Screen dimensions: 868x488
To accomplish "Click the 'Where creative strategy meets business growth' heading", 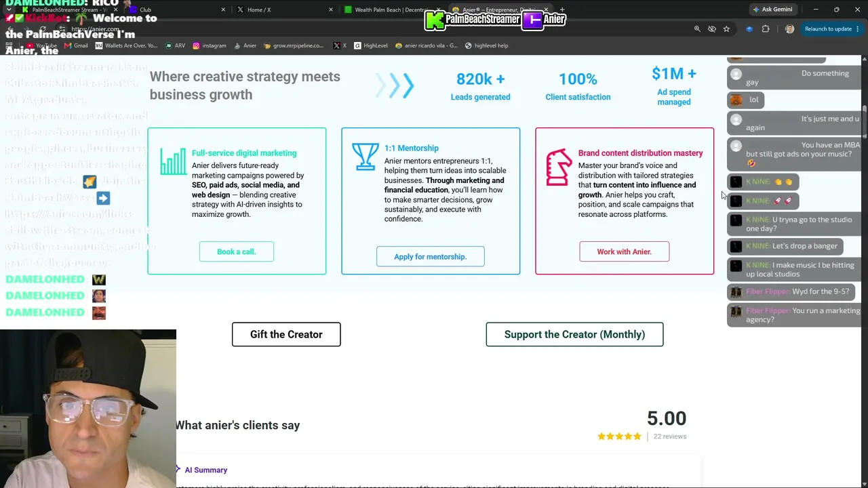I will point(245,85).
